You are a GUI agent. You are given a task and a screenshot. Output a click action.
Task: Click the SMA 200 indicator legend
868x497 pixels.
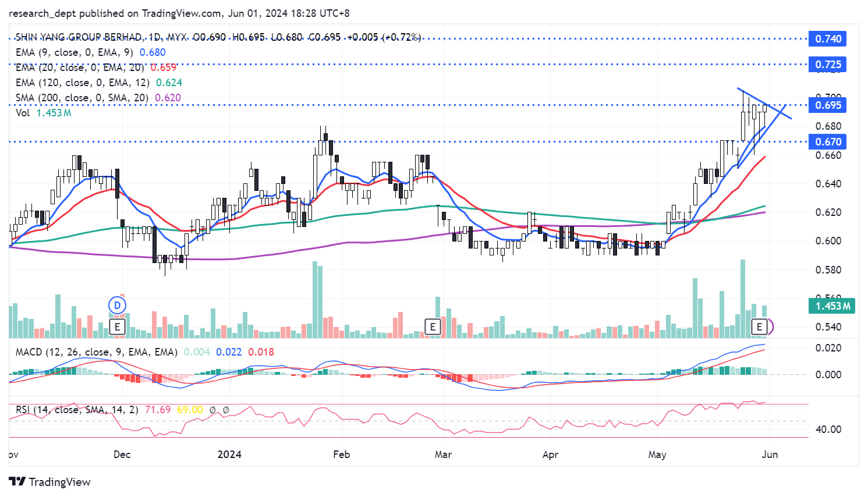click(x=82, y=98)
